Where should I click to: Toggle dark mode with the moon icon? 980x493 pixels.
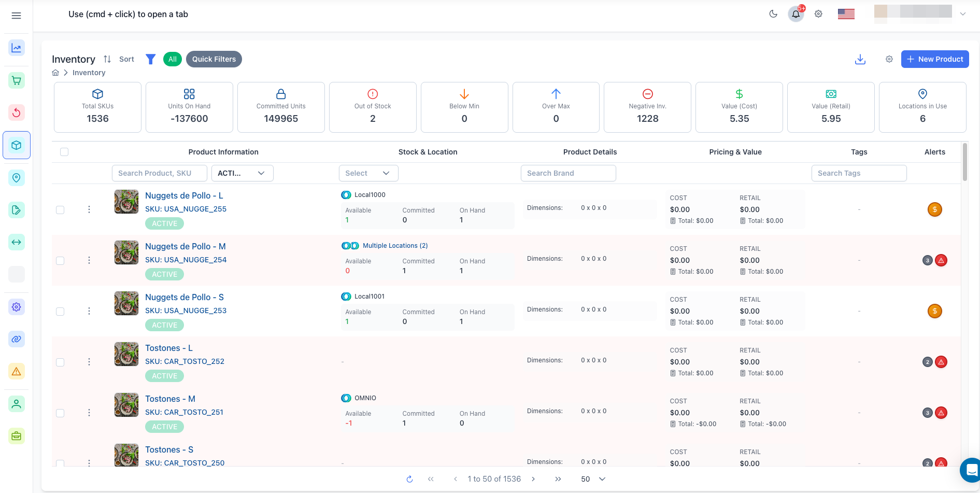(x=773, y=14)
